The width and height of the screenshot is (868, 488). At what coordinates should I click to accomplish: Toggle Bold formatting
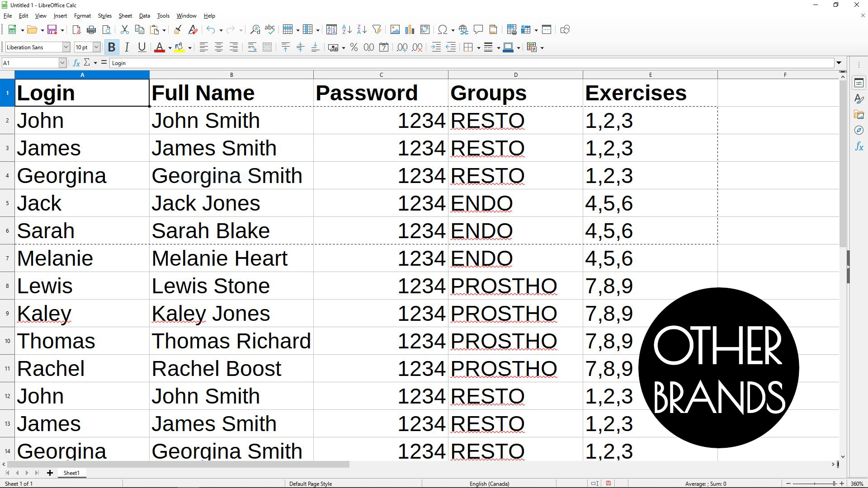112,47
